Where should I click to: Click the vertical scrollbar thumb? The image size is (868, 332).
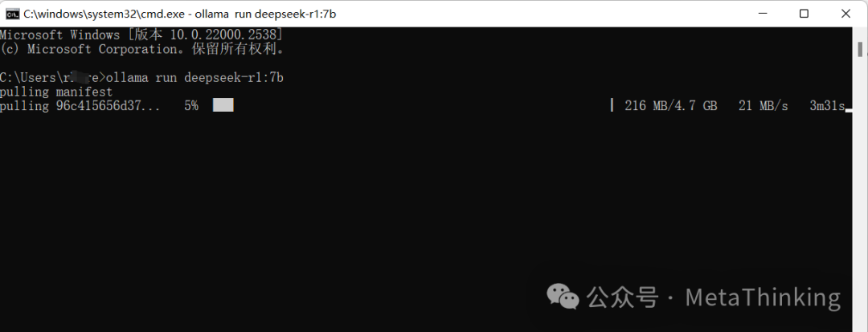[860, 49]
